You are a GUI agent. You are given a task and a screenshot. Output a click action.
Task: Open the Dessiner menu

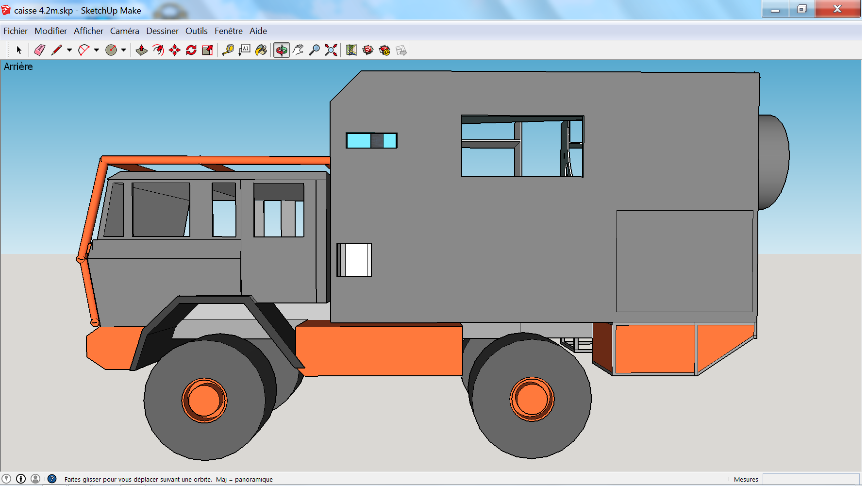(x=162, y=31)
